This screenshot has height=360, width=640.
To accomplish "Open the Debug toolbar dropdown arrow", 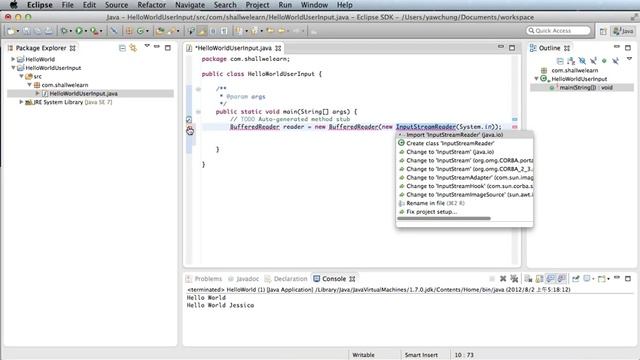I will point(71,31).
